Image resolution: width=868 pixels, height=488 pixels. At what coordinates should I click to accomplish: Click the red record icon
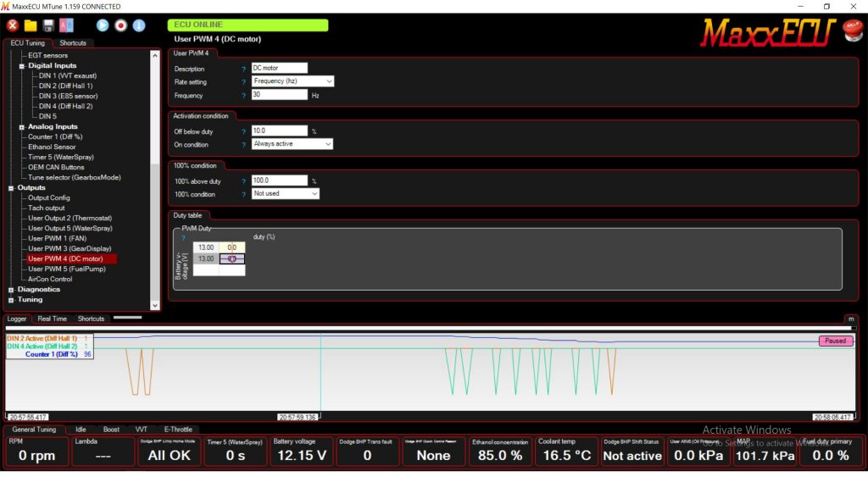(121, 25)
